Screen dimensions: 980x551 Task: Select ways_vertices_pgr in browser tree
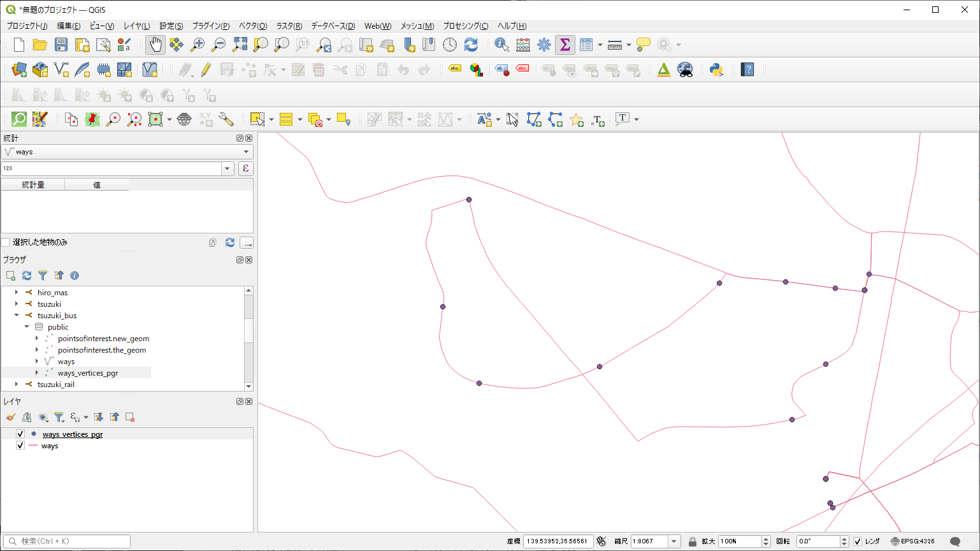click(88, 373)
